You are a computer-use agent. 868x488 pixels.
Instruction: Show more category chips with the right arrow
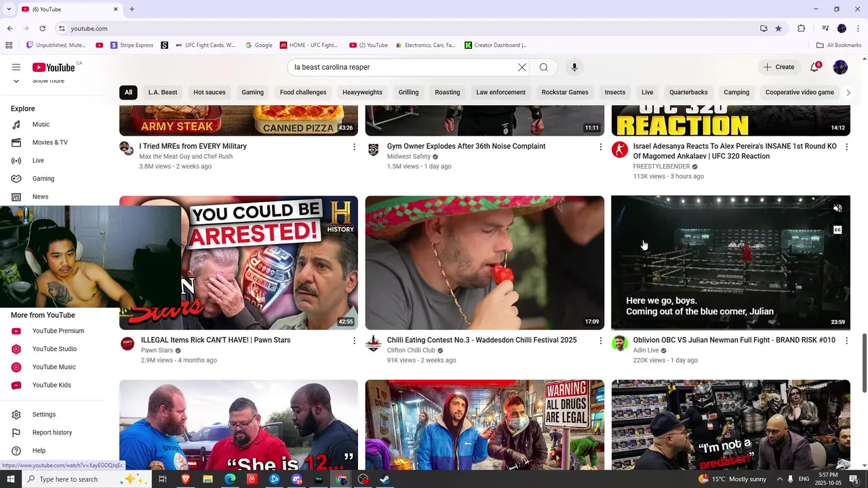pos(848,92)
